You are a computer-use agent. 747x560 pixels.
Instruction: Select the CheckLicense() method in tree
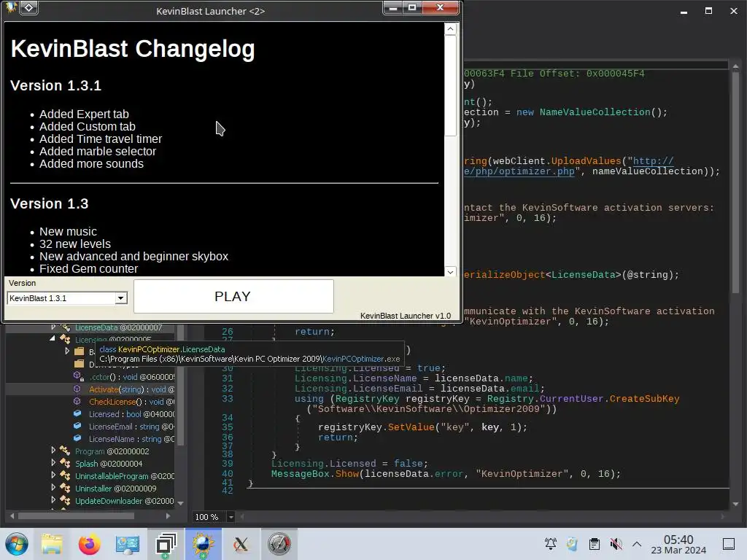(131, 402)
